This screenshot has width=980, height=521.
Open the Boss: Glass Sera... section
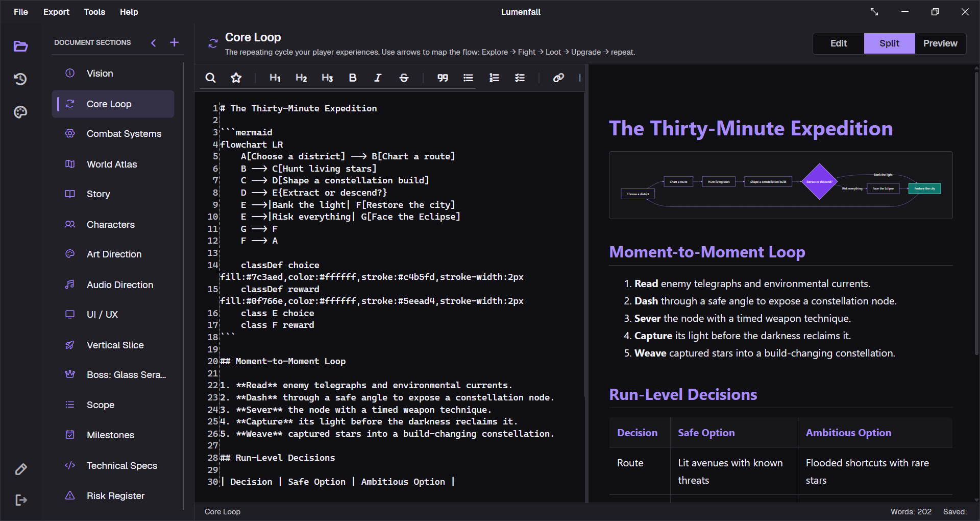[113, 375]
